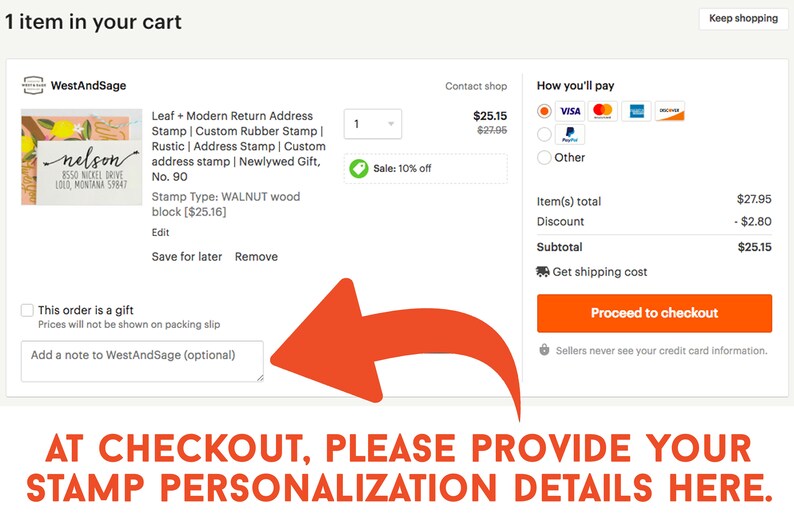The height and width of the screenshot is (529, 794).
Task: Click the green sale tag icon
Action: pyautogui.click(x=359, y=169)
